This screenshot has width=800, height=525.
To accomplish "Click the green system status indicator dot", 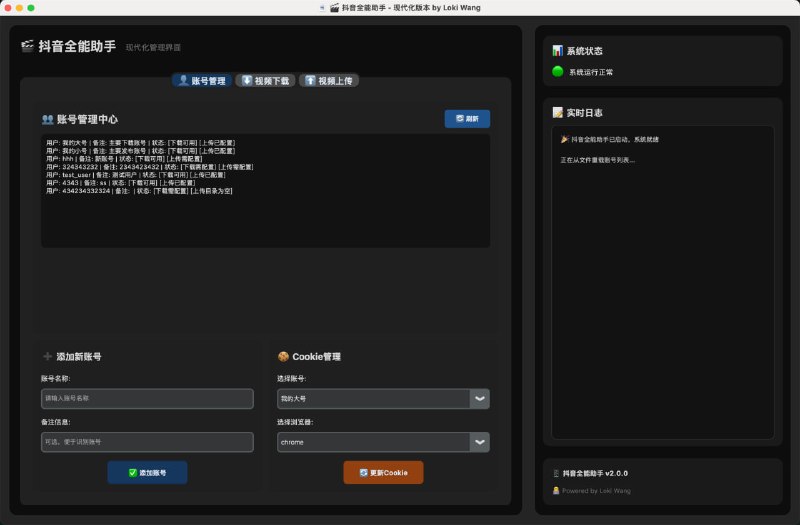I will [558, 72].
